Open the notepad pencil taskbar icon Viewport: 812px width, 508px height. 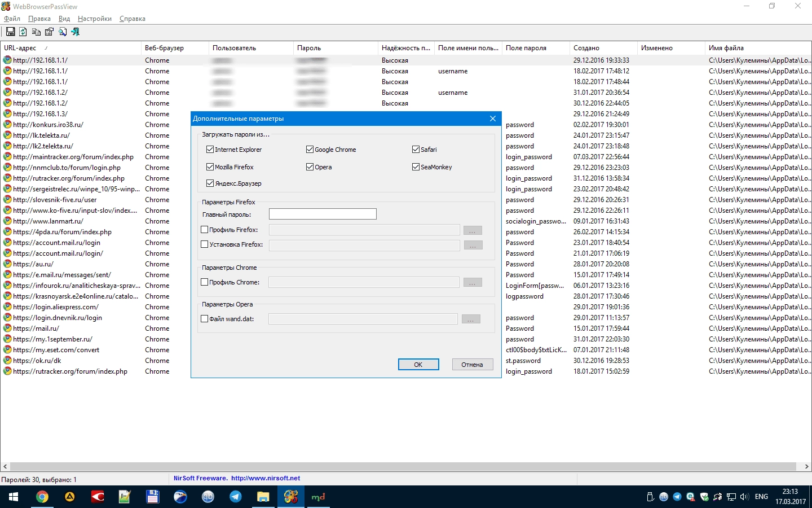(125, 497)
